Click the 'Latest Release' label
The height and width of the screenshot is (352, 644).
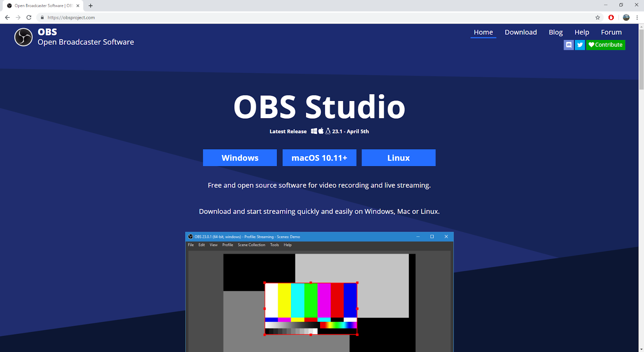click(288, 132)
